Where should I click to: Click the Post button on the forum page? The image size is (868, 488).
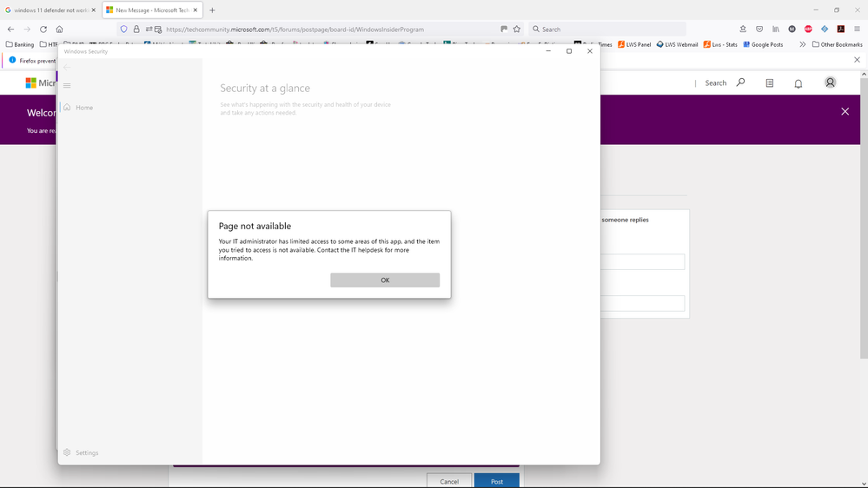(x=496, y=481)
